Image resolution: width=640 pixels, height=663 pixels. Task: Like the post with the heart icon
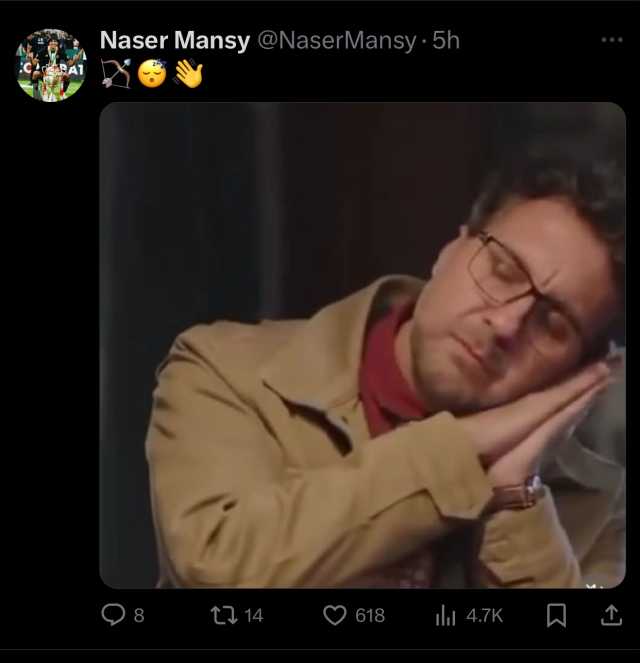(335, 615)
